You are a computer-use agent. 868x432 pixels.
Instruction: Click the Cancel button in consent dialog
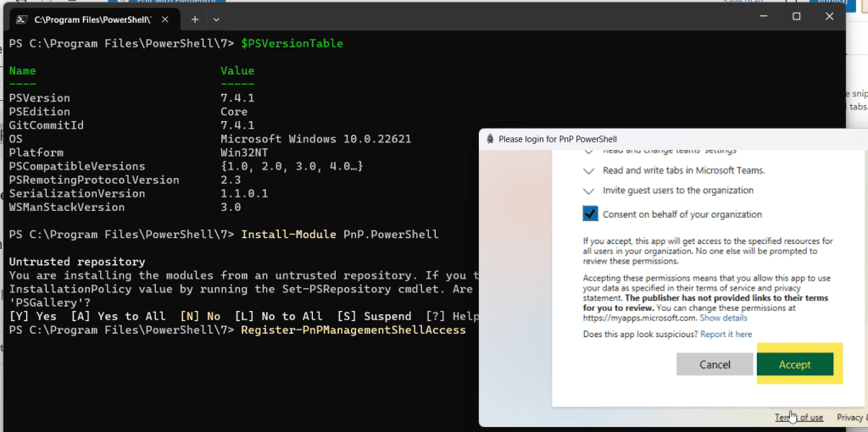point(715,364)
